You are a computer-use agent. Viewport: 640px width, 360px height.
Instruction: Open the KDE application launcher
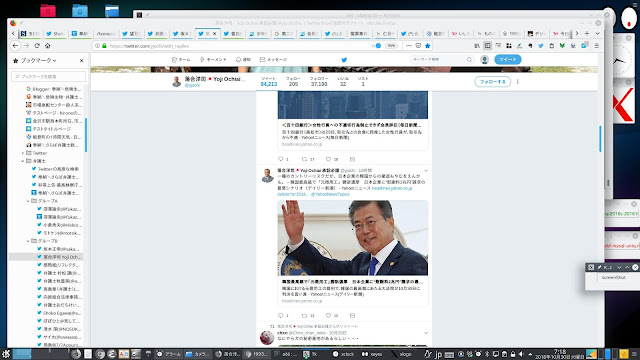point(6,354)
